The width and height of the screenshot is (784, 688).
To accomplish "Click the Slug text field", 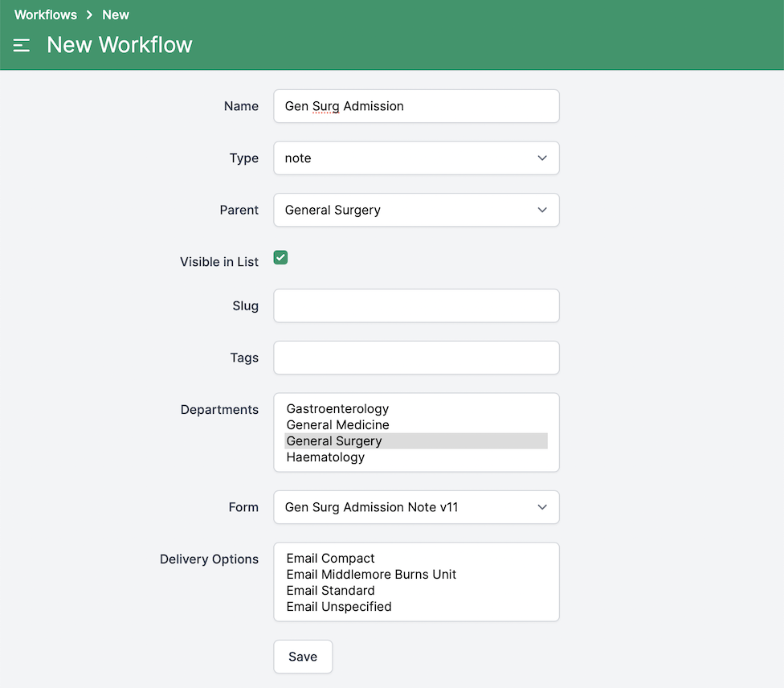I will (x=416, y=306).
